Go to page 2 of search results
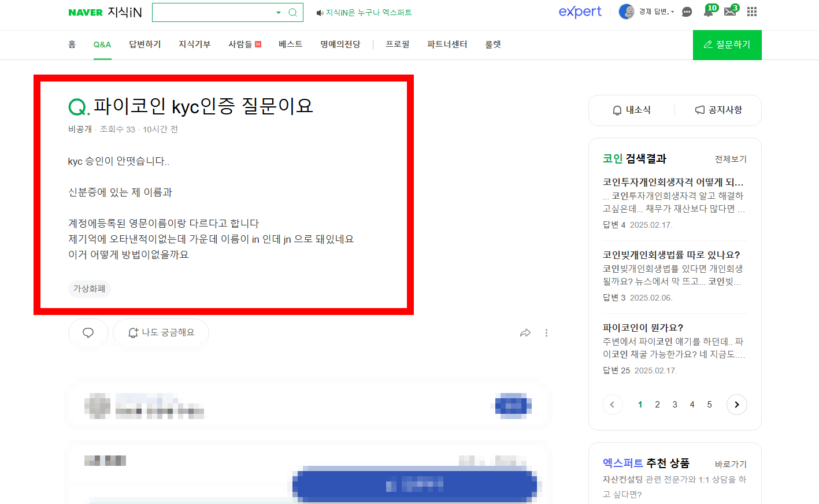This screenshot has width=819, height=504. click(657, 405)
